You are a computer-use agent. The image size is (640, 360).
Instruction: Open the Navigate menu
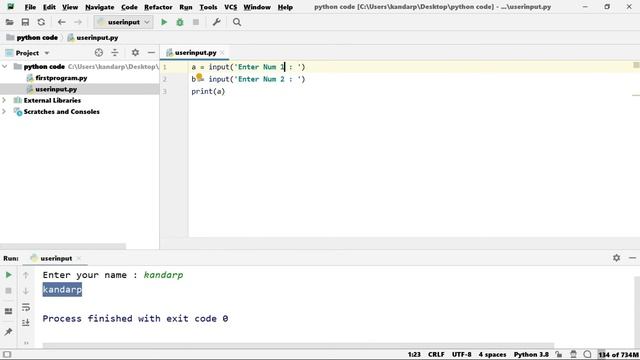100,7
